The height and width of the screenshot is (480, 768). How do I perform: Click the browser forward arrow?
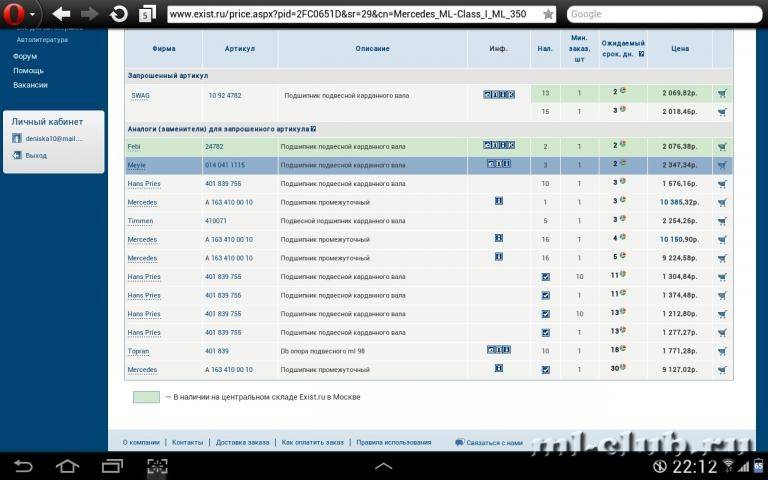click(90, 14)
